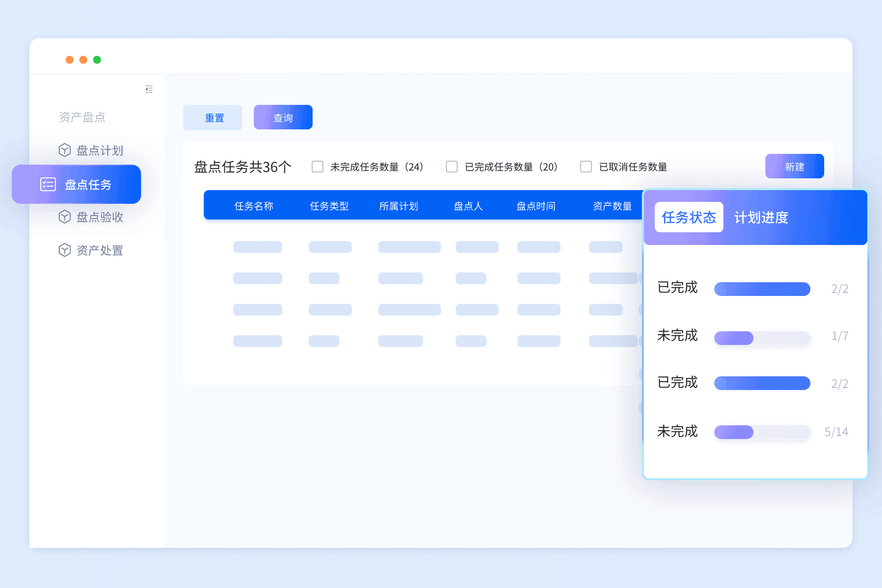Click the 新建 button
The image size is (882, 588).
795,166
